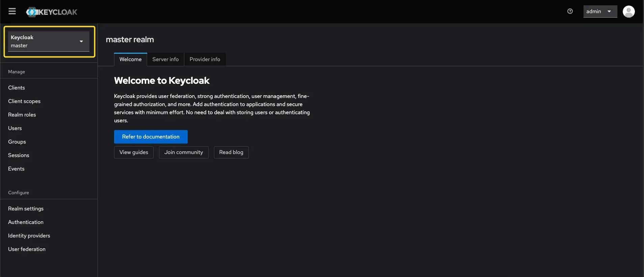The image size is (644, 277).
Task: Click the Keycloak logo
Action: tap(52, 12)
